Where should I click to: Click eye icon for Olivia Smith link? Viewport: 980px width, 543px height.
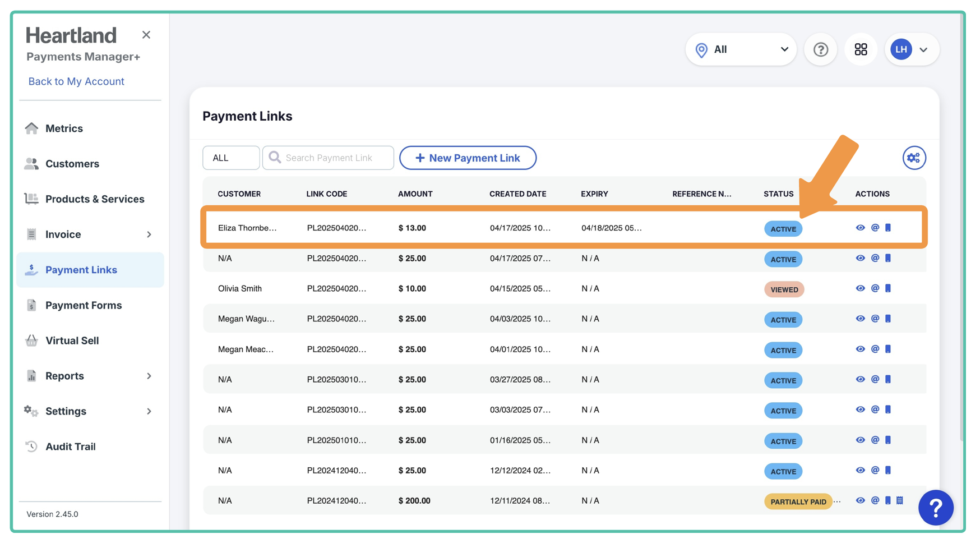coord(860,288)
